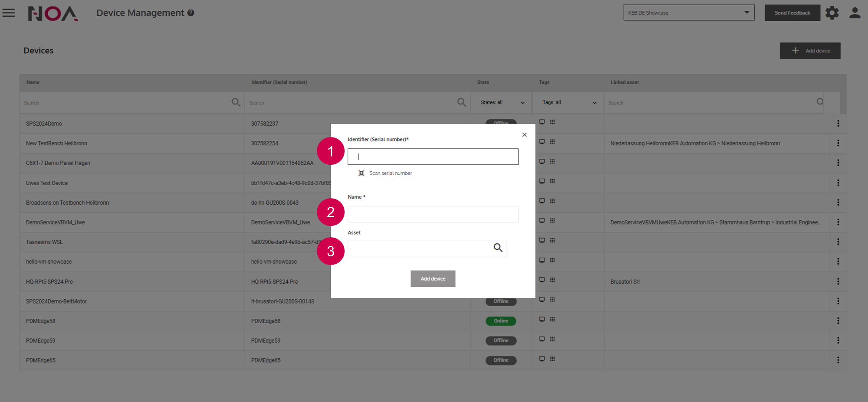The width and height of the screenshot is (868, 402).
Task: Click the NOA logo
Action: 53,13
